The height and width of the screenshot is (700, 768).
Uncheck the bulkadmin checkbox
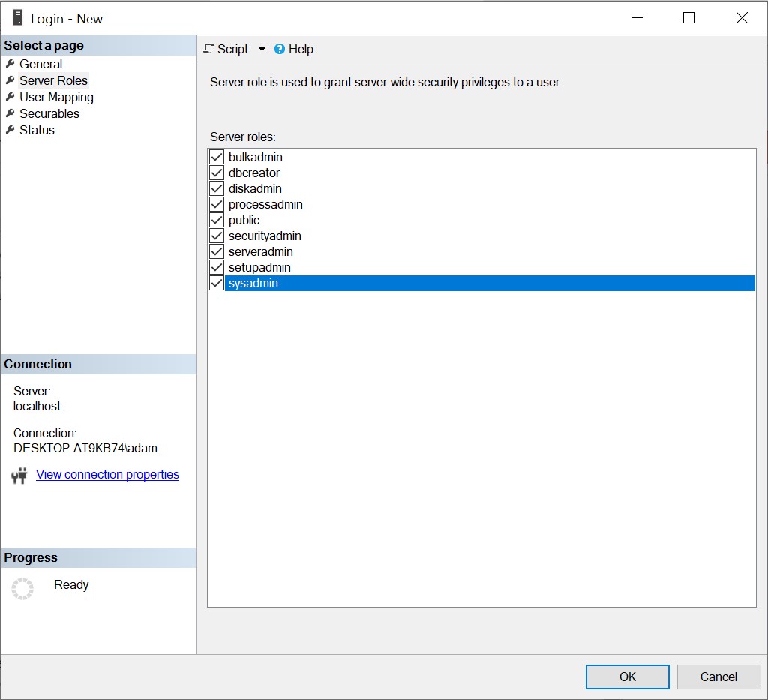(x=216, y=157)
